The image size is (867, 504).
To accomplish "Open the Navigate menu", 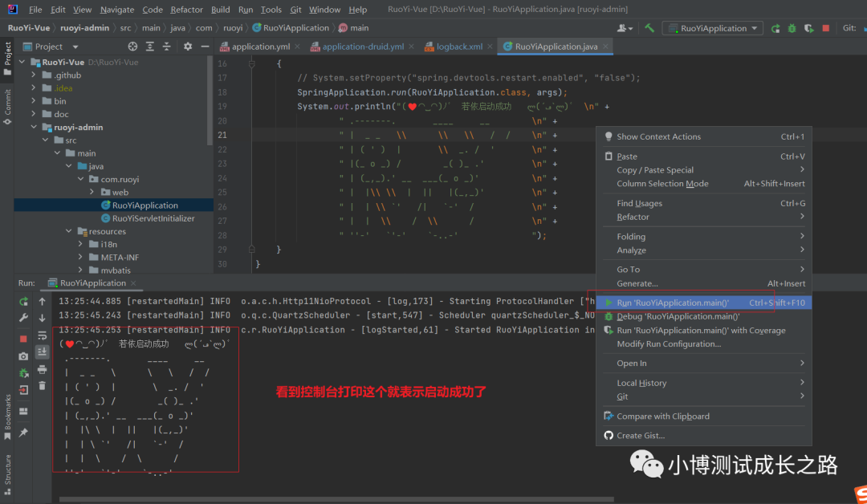I will click(x=116, y=10).
